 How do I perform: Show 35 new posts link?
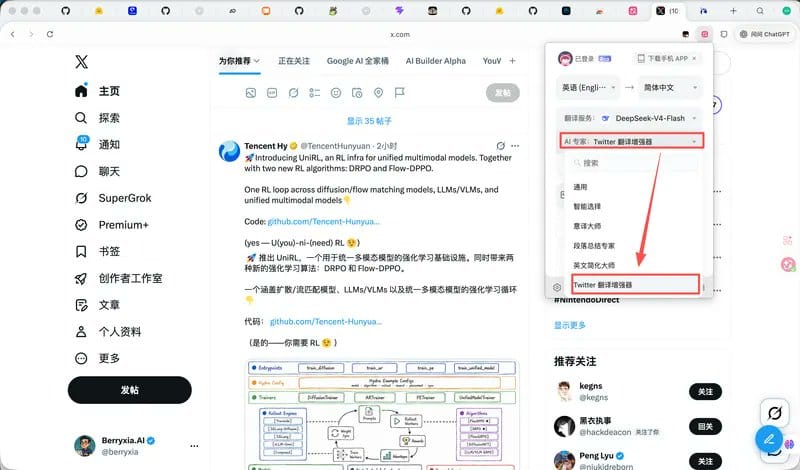point(369,121)
